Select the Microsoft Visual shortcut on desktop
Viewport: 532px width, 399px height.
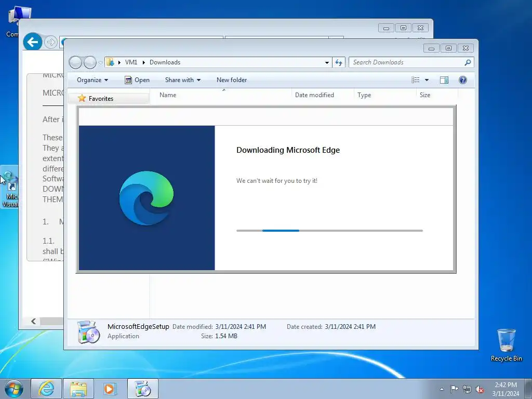[9, 187]
